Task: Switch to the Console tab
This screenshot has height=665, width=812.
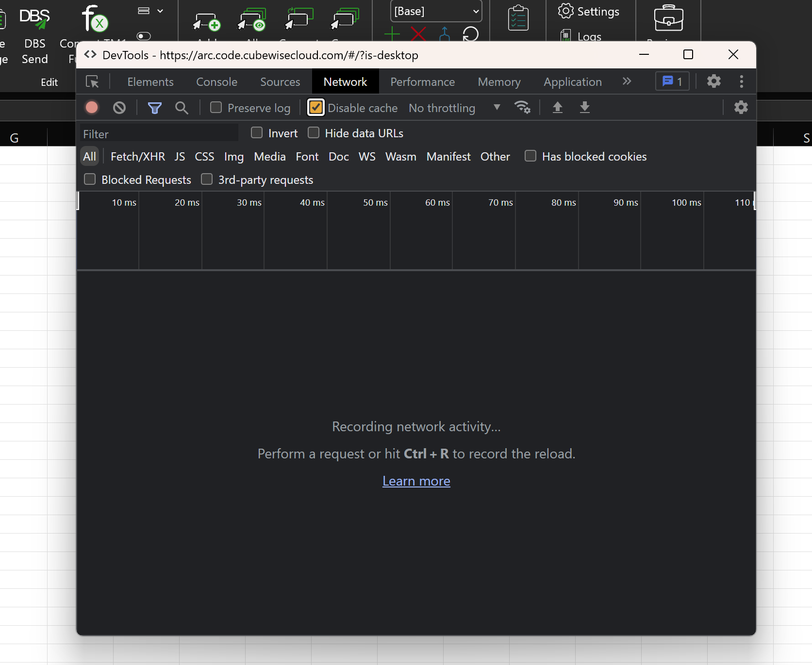Action: (x=217, y=82)
